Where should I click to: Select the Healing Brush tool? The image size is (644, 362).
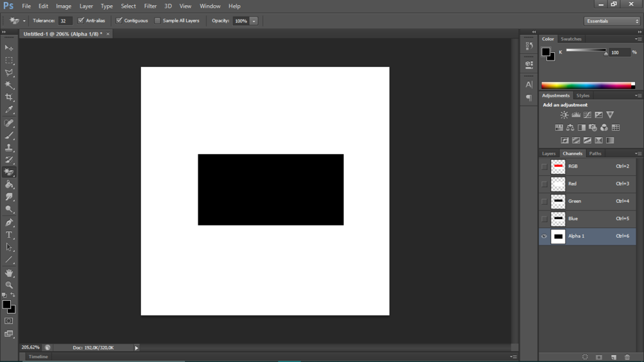coord(8,123)
